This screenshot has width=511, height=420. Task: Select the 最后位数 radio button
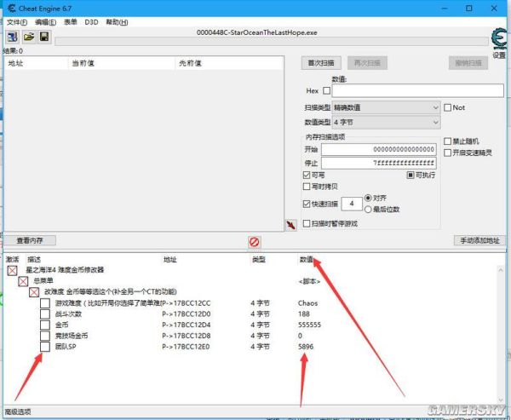(x=368, y=210)
